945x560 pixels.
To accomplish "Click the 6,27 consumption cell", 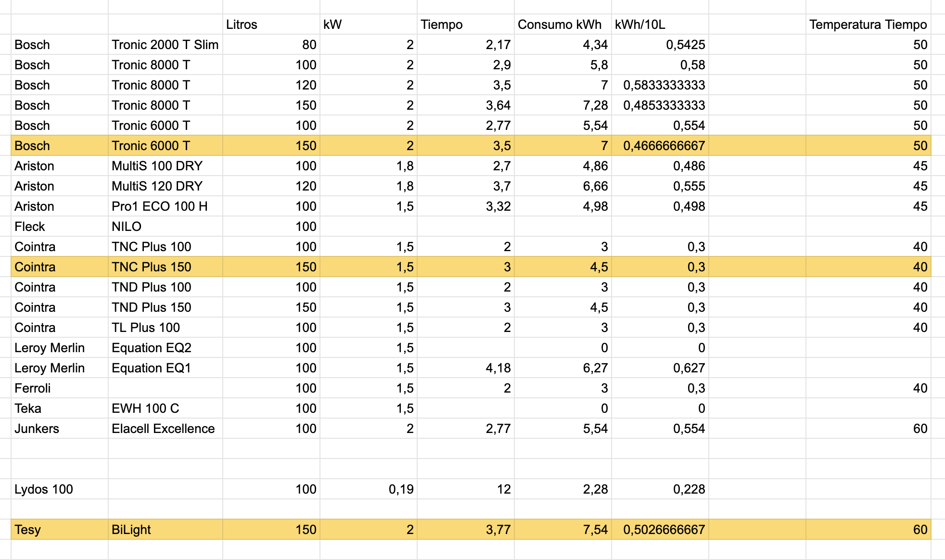I will 563,368.
